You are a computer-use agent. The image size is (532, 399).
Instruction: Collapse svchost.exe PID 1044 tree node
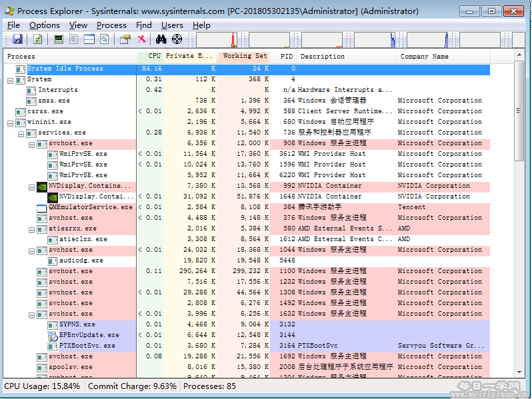pos(31,251)
